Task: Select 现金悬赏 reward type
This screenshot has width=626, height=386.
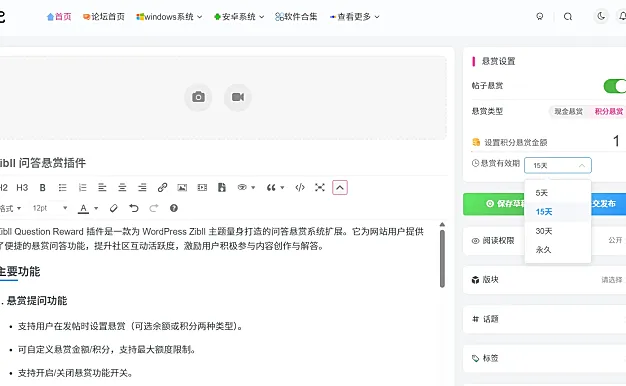Action: point(569,111)
